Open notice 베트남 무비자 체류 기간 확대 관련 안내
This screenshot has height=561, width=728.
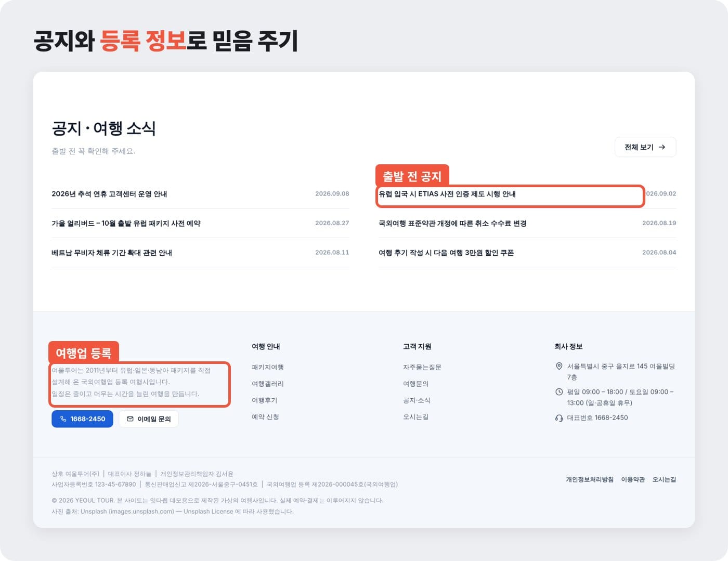coord(112,253)
